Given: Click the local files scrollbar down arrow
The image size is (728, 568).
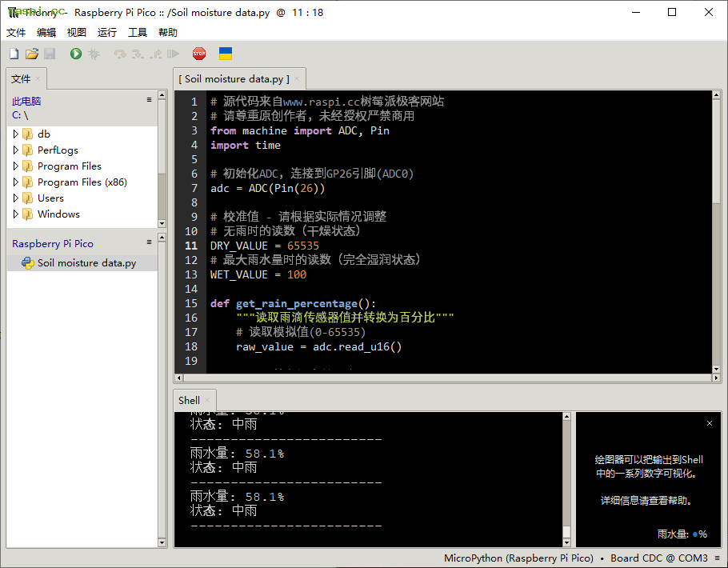Looking at the screenshot, I should coord(162,223).
